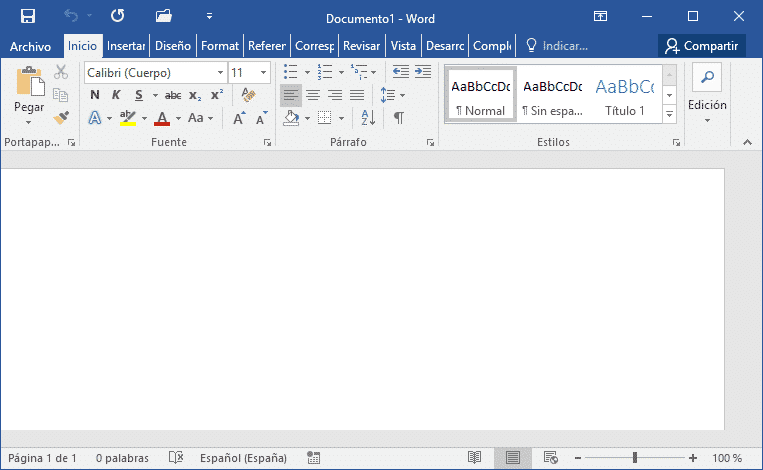Click the Compartir button
The height and width of the screenshot is (470, 763).
[702, 46]
